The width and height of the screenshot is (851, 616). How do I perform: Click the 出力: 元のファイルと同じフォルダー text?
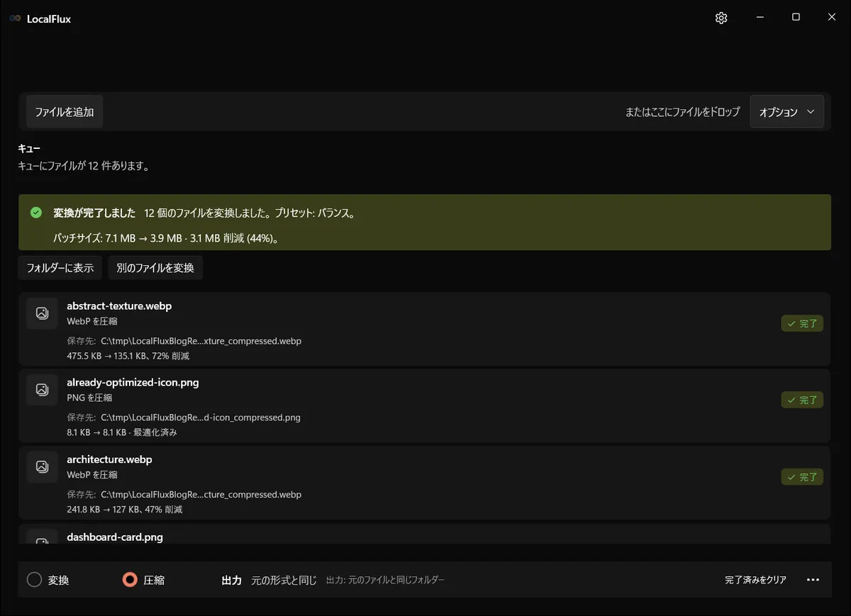click(385, 580)
